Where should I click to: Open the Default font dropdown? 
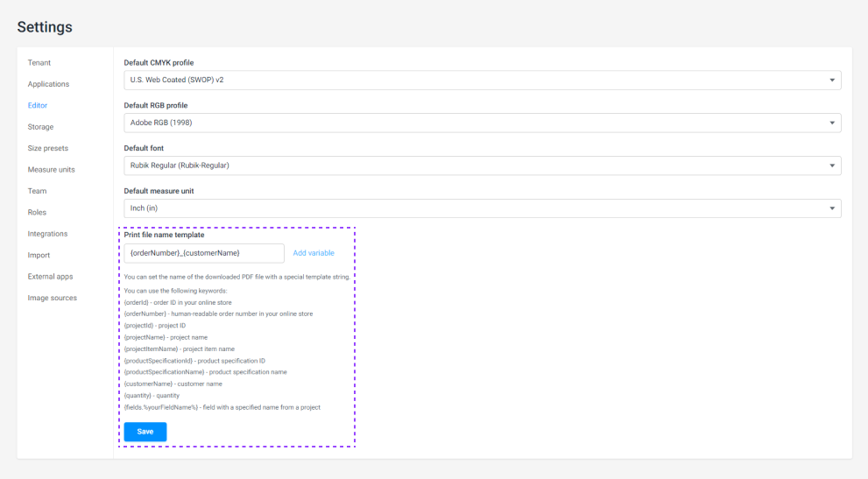[482, 166]
